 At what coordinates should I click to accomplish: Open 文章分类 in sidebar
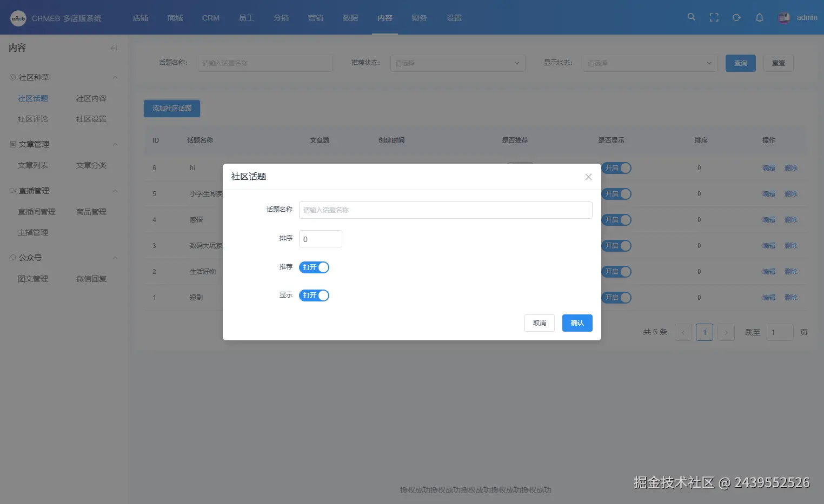91,165
